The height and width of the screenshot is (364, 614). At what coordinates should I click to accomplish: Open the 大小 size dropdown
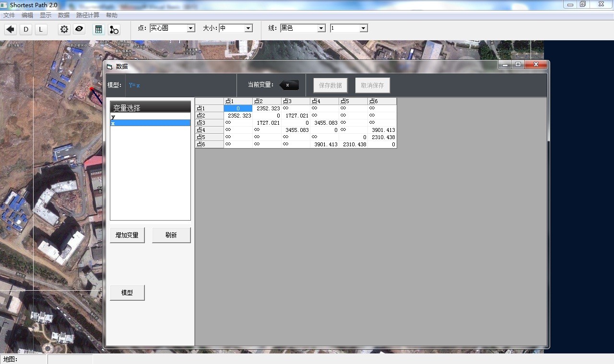[236, 28]
